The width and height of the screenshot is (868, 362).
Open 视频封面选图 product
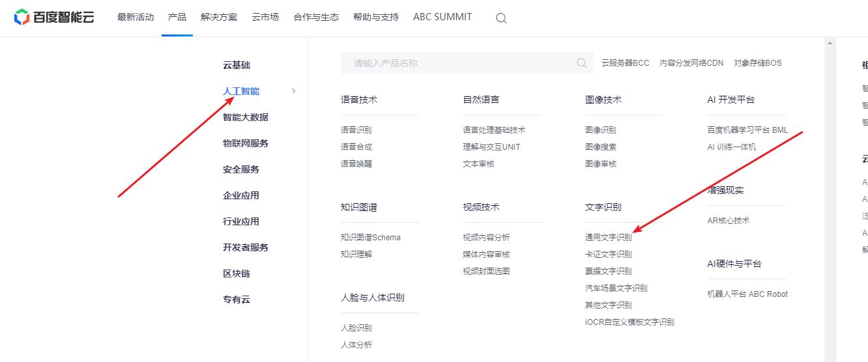point(486,271)
